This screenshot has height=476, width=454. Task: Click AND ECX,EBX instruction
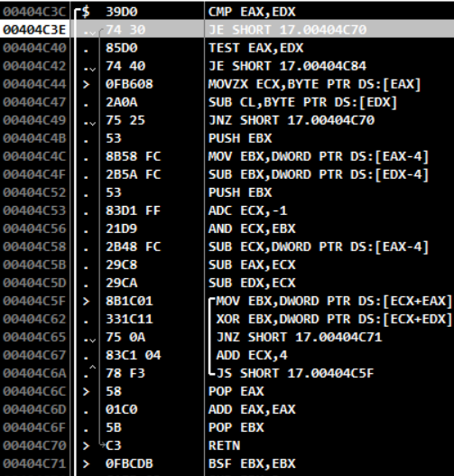coord(252,229)
